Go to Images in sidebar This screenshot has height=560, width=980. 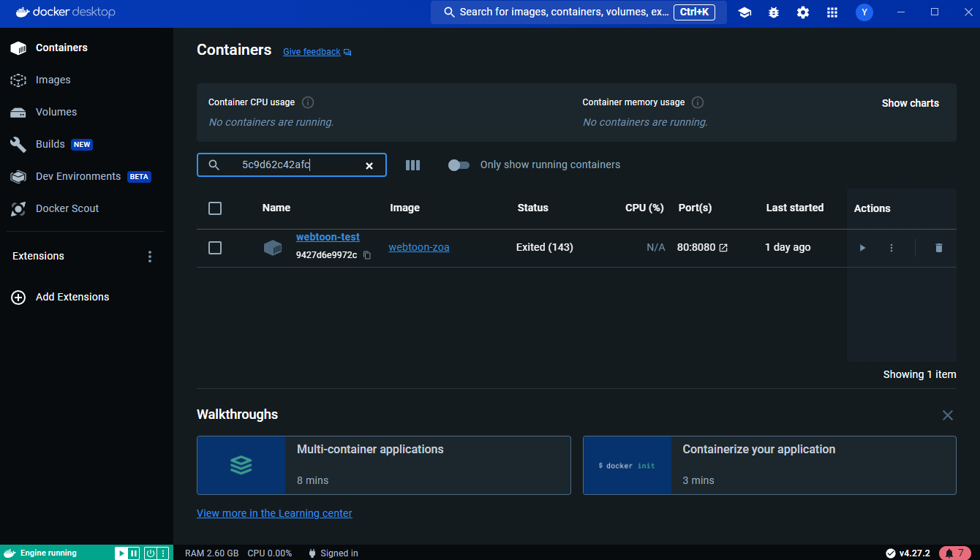coord(86,80)
